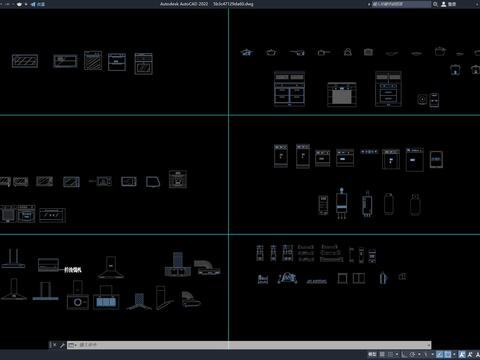Close the command line window with X
480x360 pixels.
[x=54, y=345]
